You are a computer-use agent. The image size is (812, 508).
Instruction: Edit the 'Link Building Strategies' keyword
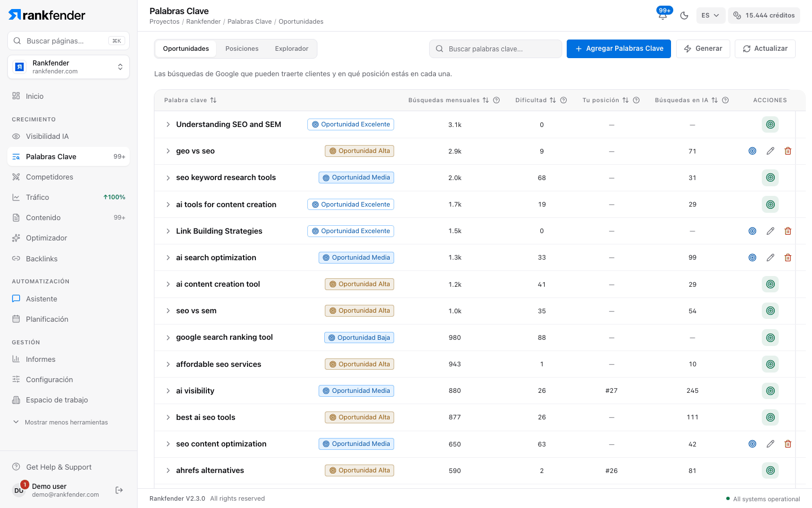click(x=770, y=231)
